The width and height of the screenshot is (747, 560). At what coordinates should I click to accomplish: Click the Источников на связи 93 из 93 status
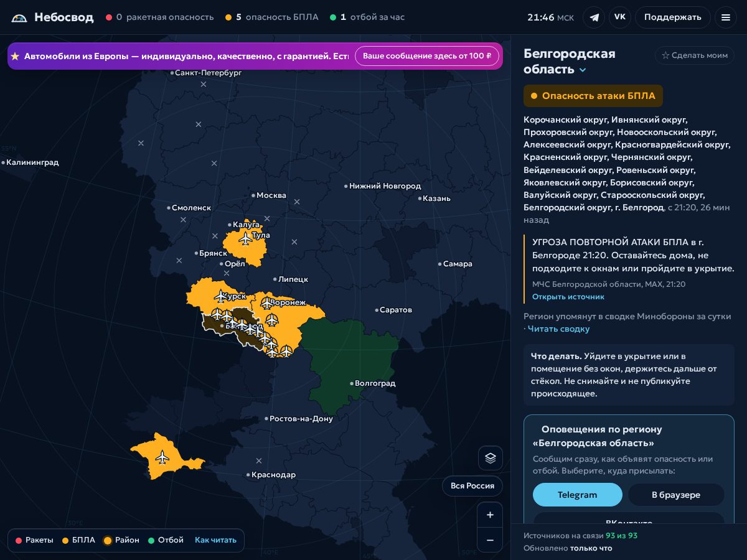click(580, 536)
